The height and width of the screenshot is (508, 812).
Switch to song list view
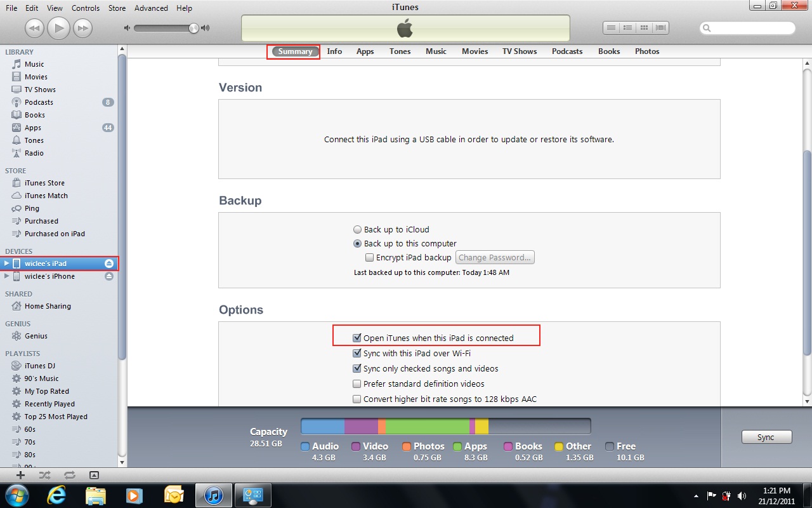611,28
